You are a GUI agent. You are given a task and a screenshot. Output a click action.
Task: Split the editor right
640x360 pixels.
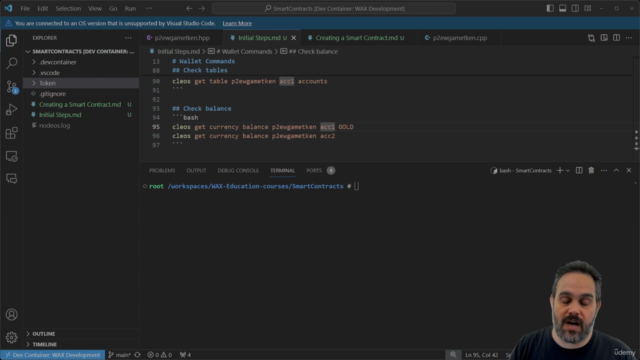[x=616, y=38]
